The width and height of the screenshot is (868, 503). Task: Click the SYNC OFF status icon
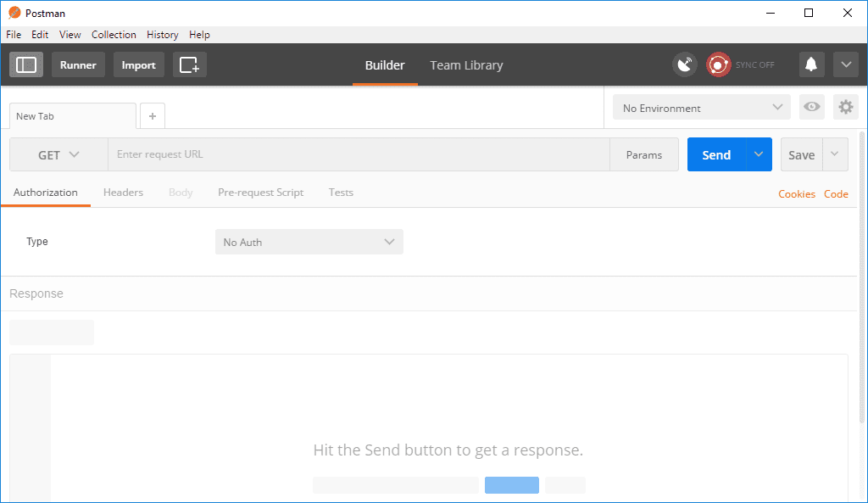719,64
